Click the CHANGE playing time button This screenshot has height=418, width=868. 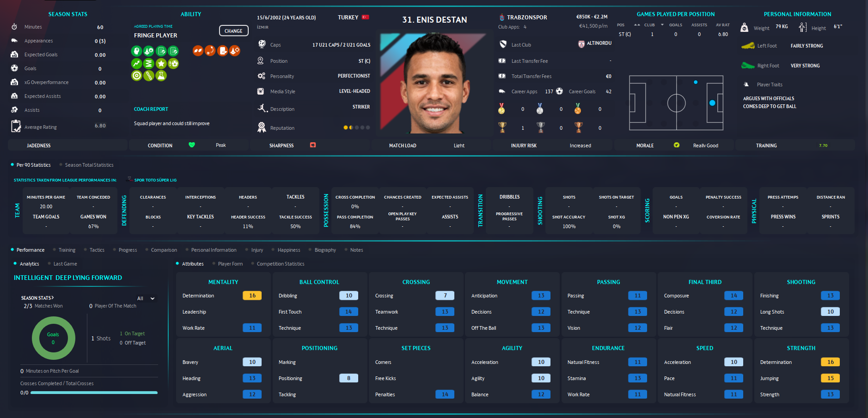(x=233, y=31)
